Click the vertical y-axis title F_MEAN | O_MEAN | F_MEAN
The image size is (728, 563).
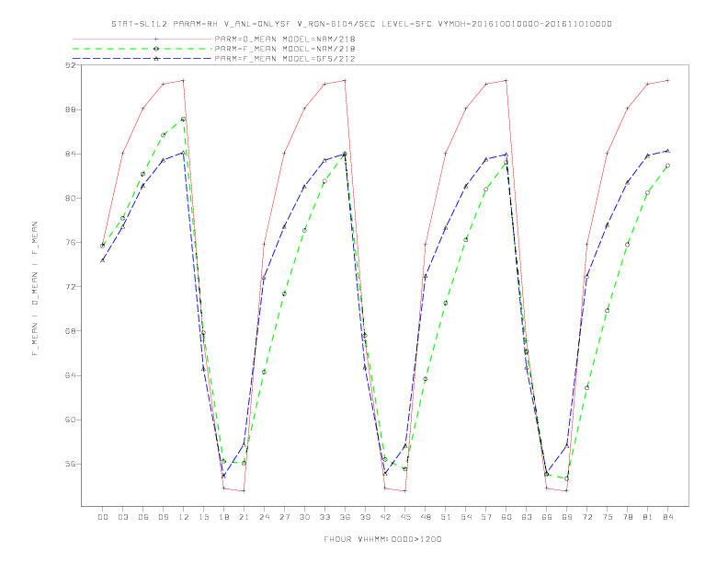tap(35, 289)
